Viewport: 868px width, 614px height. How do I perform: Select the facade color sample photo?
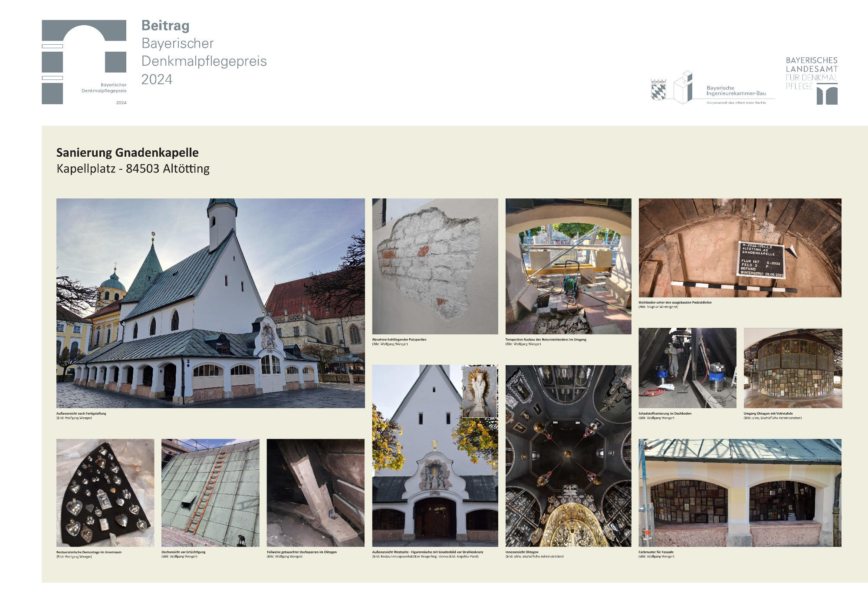point(740,492)
